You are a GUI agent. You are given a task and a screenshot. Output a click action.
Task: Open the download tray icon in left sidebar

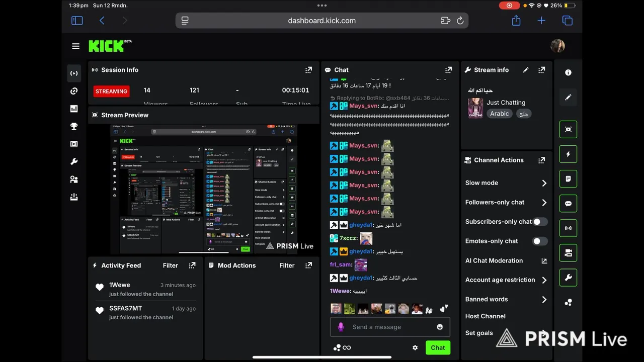(74, 197)
